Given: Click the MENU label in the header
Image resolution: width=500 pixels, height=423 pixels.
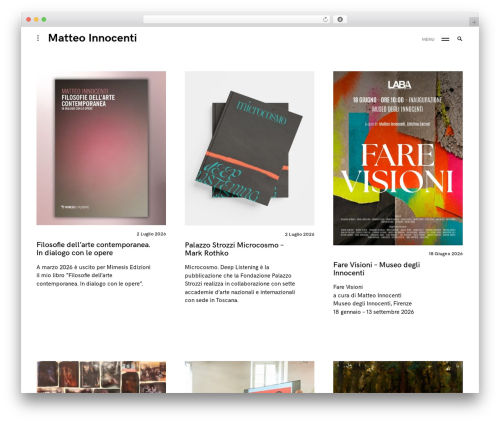Looking at the screenshot, I should [x=428, y=39].
